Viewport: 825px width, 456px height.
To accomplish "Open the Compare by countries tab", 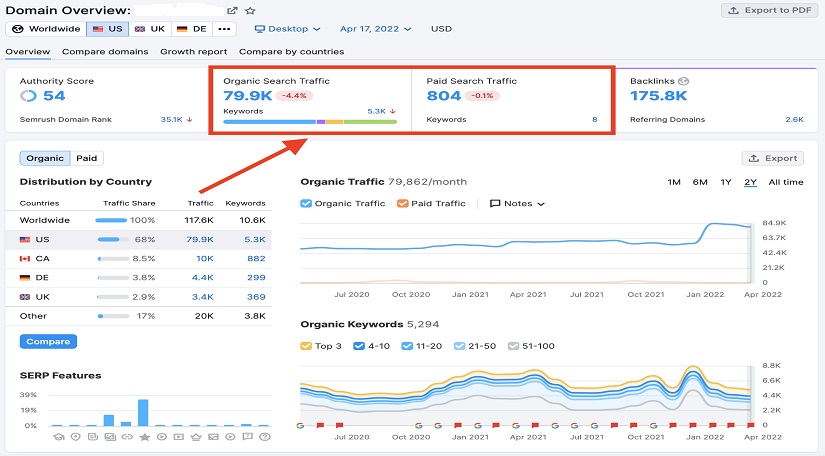I will coord(291,52).
